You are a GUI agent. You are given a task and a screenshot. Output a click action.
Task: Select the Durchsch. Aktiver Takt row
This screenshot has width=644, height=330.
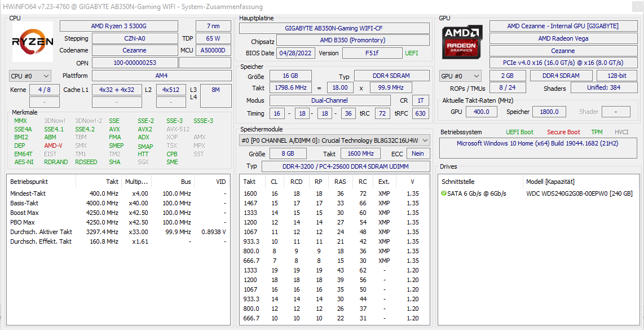[x=118, y=232]
